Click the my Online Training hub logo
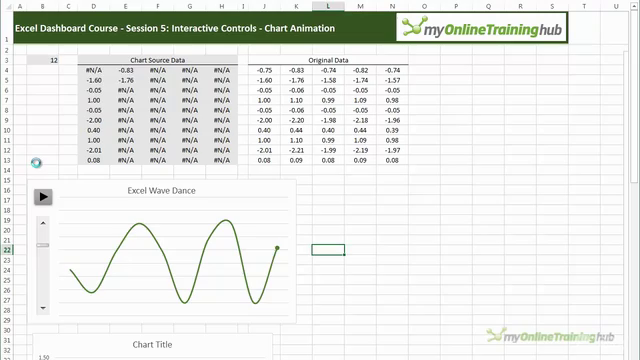This screenshot has width=640, height=360. 482,27
